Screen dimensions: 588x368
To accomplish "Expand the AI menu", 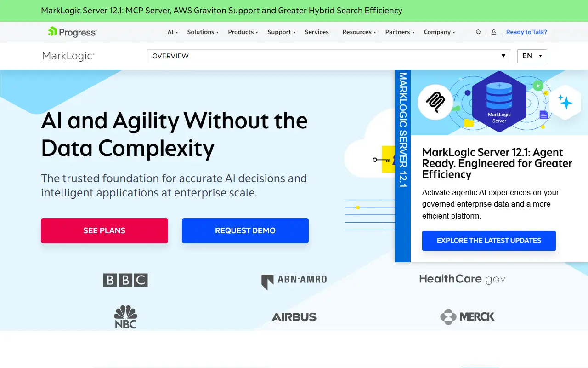I will point(173,32).
